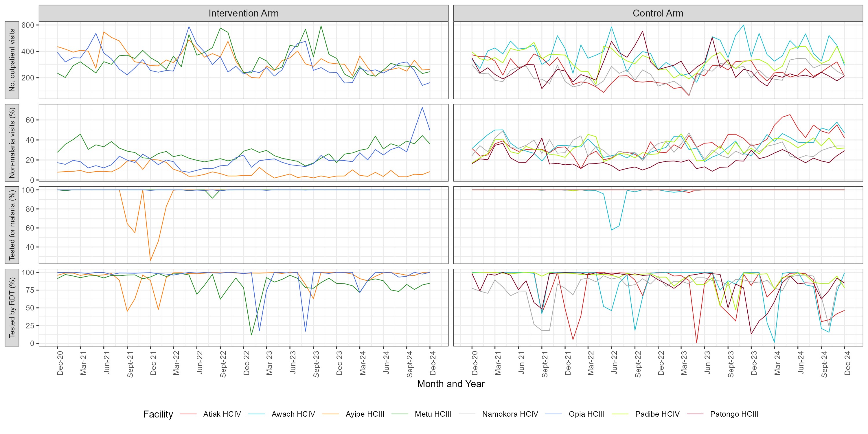Select the Control Arm panel header
868x434 pixels.
(658, 13)
